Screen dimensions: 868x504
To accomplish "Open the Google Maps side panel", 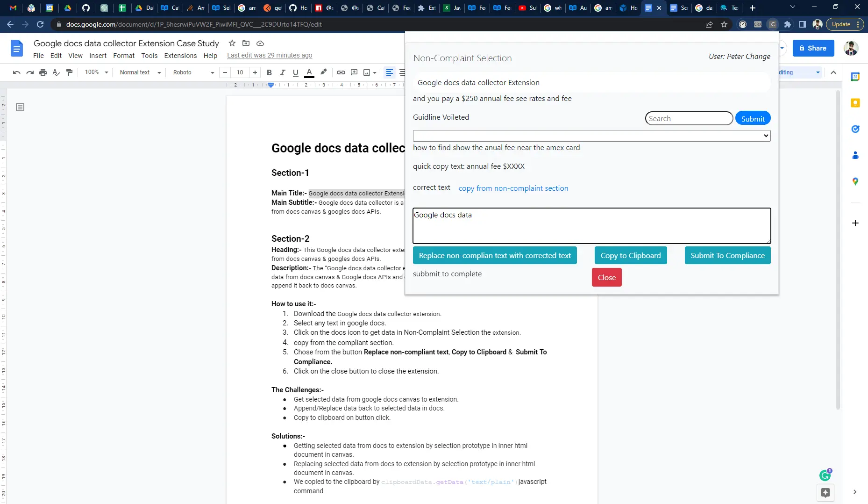I will click(855, 181).
